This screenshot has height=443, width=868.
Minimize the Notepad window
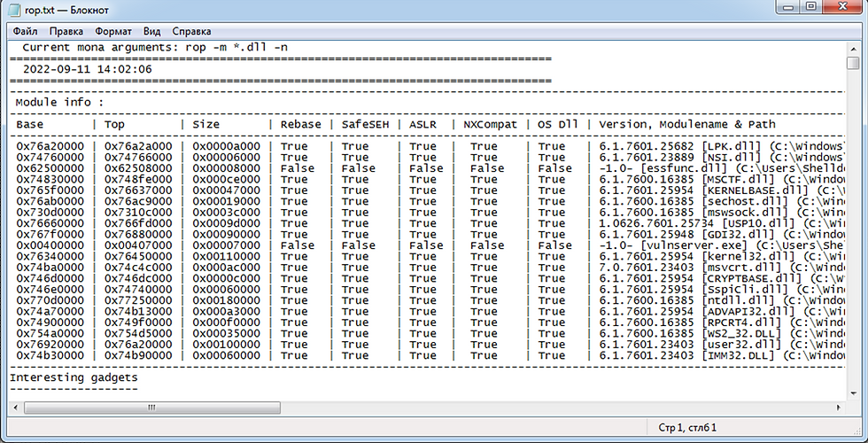click(787, 7)
